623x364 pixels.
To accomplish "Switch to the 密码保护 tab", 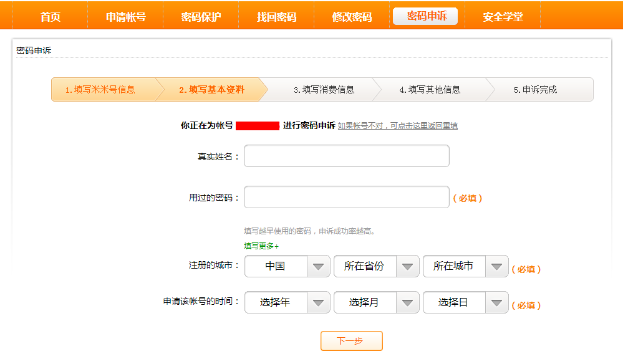I will (201, 17).
